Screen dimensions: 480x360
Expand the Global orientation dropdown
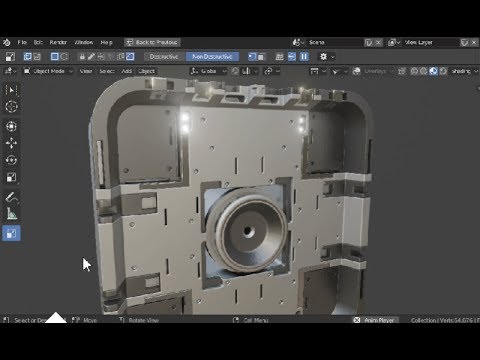tap(208, 71)
